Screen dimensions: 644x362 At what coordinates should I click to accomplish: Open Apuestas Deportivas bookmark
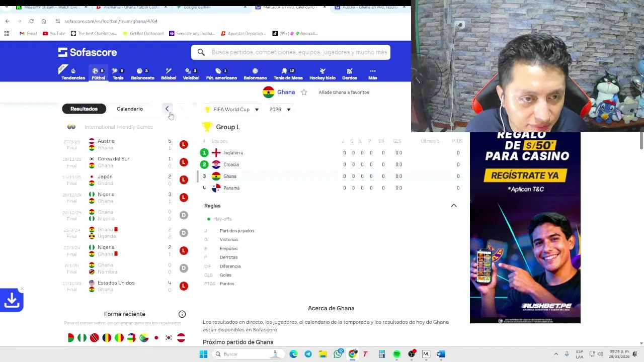pyautogui.click(x=243, y=33)
